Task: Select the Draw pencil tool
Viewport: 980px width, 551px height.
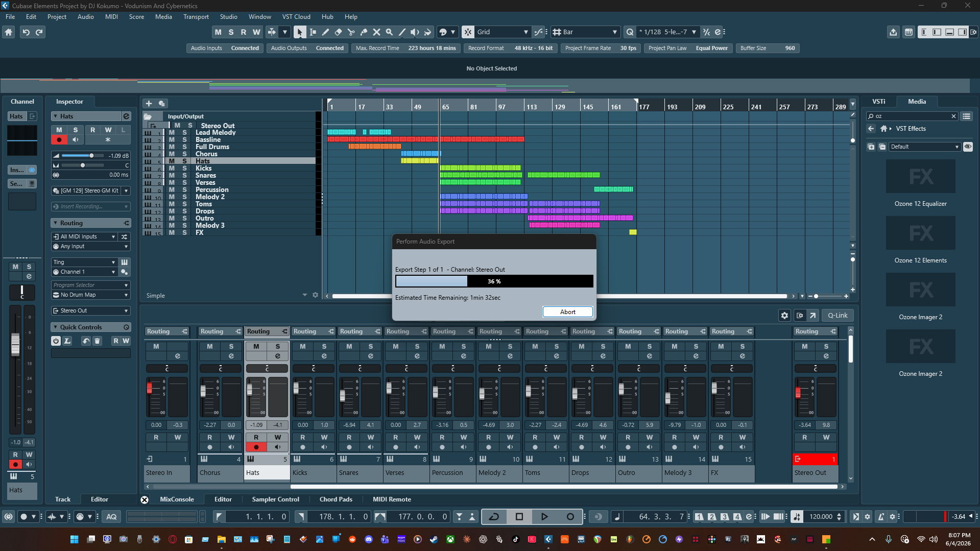Action: (325, 32)
